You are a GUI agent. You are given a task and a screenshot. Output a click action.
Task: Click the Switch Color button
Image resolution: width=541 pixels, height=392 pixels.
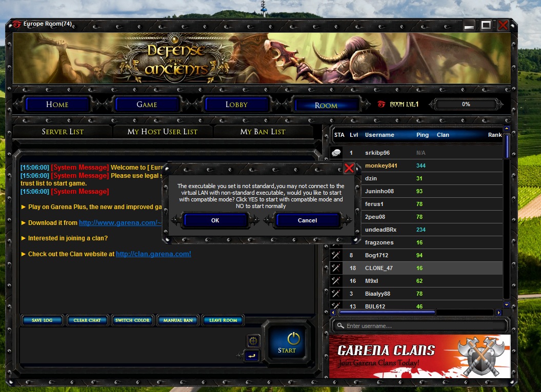coord(132,320)
